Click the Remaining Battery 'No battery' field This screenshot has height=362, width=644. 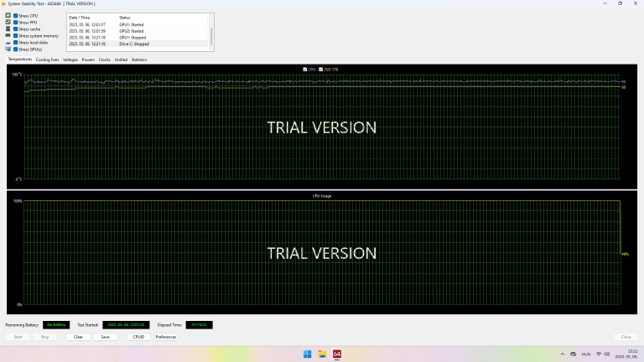56,324
